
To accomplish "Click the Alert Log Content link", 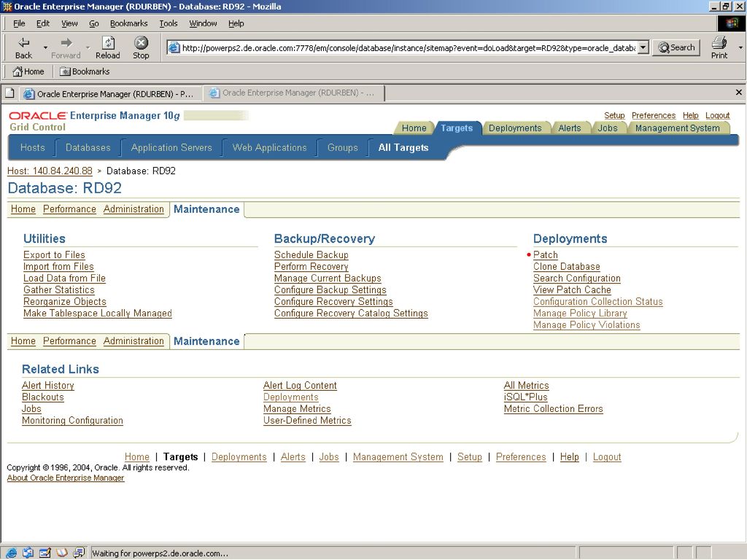I will 300,385.
